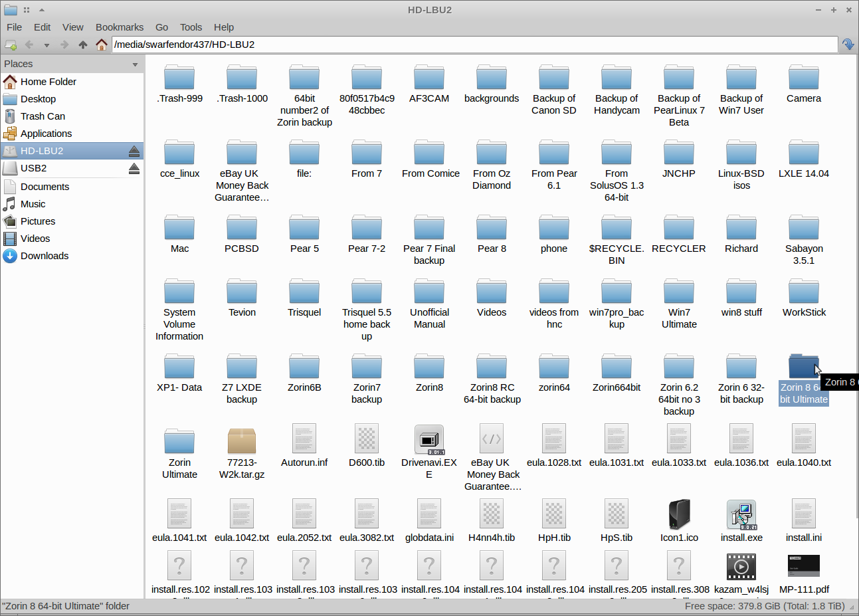Open Trash Can in the sidebar
This screenshot has height=616, width=859.
(43, 116)
